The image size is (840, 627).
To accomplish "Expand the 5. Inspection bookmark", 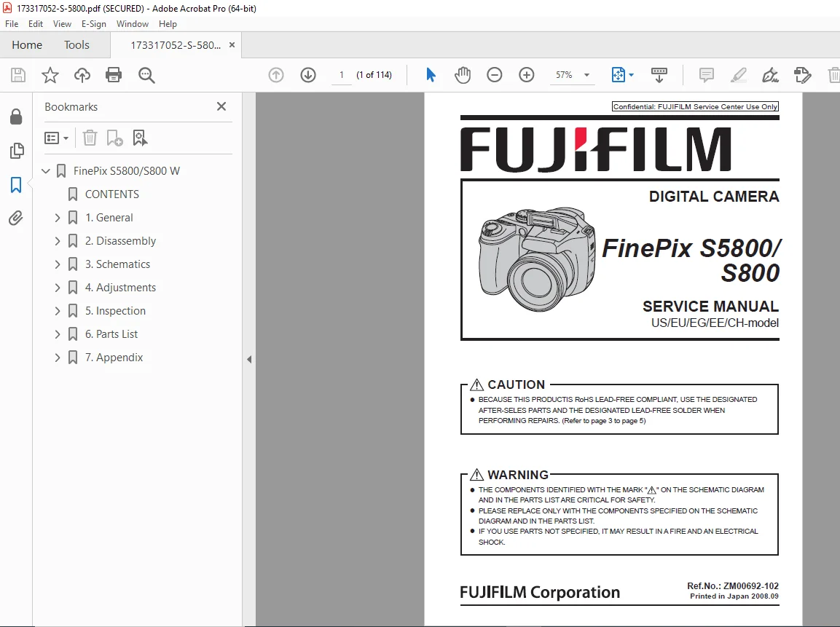I will click(58, 310).
